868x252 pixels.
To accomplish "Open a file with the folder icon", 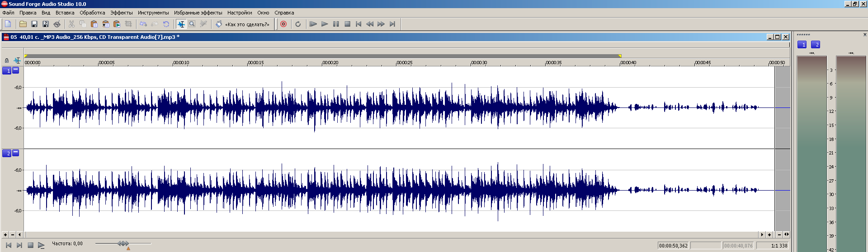I will tap(23, 24).
